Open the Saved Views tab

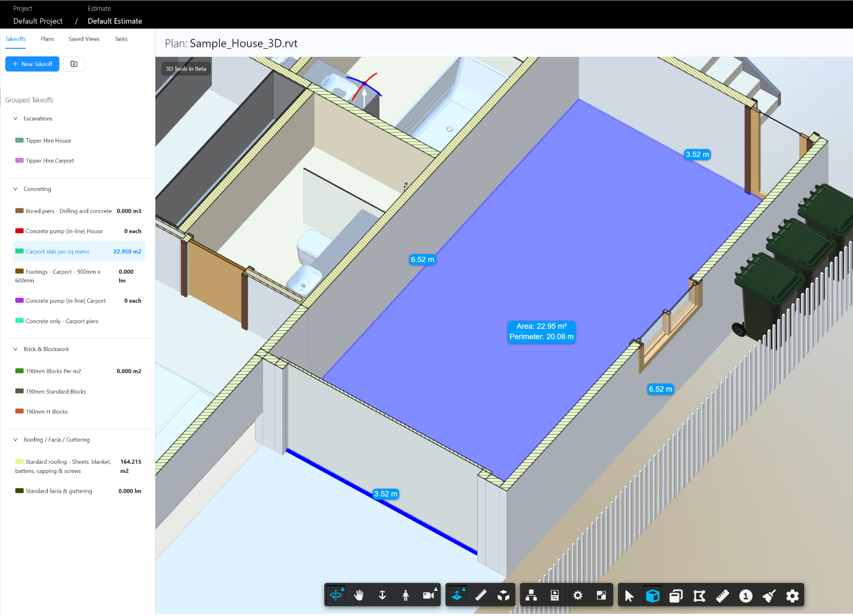84,39
